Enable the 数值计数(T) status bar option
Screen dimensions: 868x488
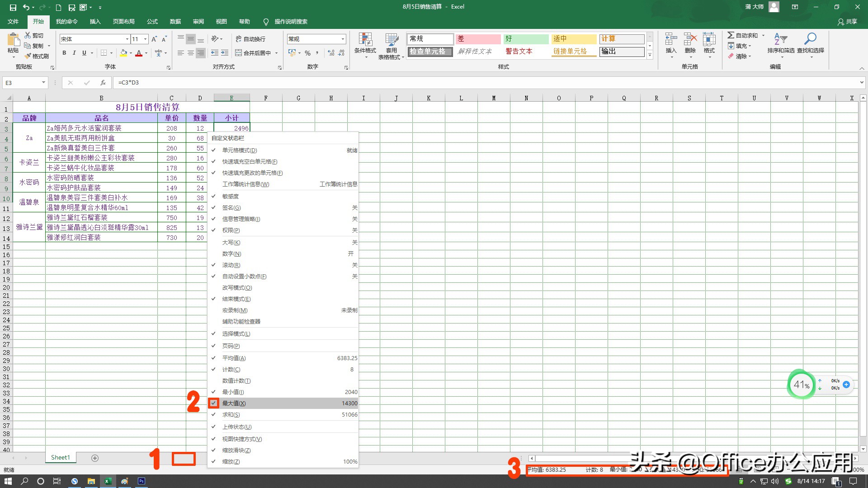[283, 381]
